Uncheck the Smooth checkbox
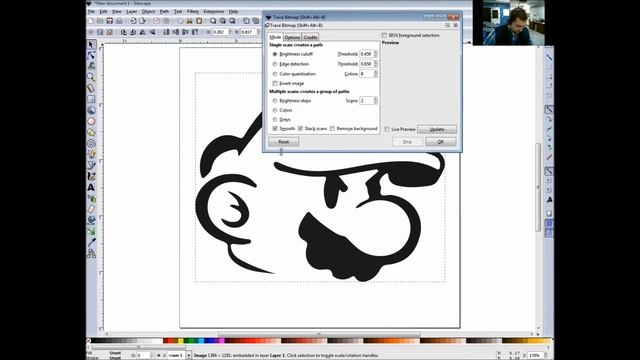The width and height of the screenshot is (640, 360). [275, 129]
